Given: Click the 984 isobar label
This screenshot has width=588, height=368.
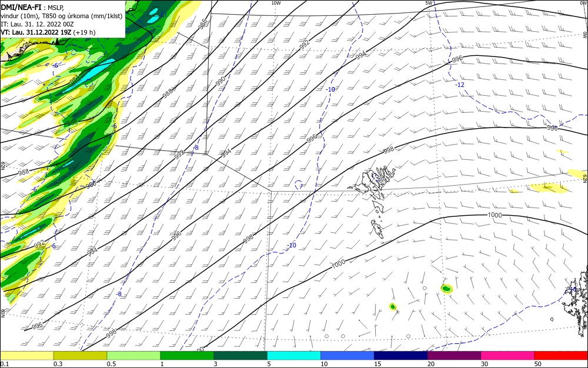Looking at the screenshot, I should [x=75, y=79].
